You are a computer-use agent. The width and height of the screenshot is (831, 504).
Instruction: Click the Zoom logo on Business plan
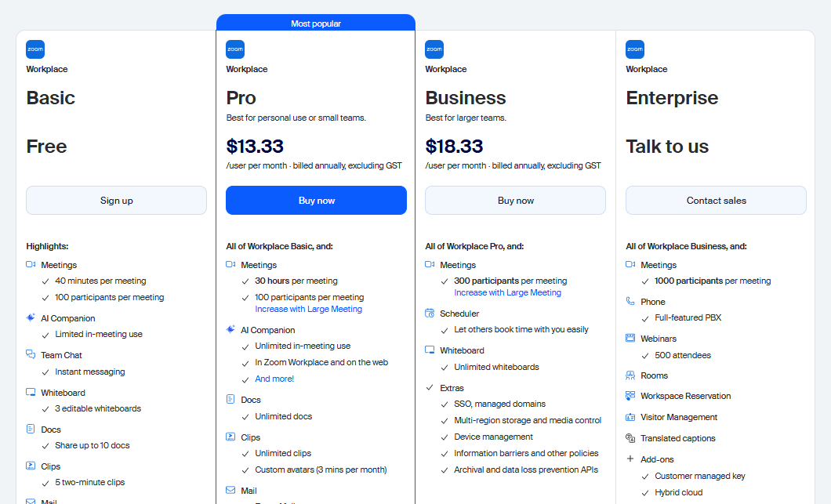point(434,49)
